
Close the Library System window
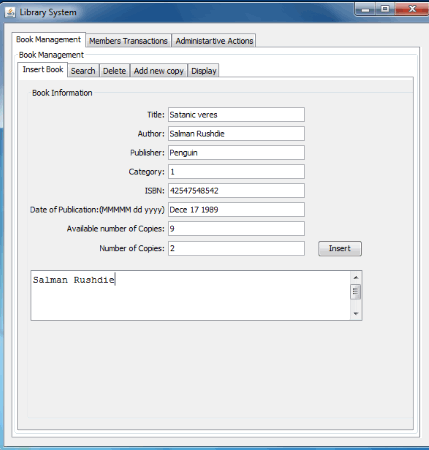(x=412, y=9)
